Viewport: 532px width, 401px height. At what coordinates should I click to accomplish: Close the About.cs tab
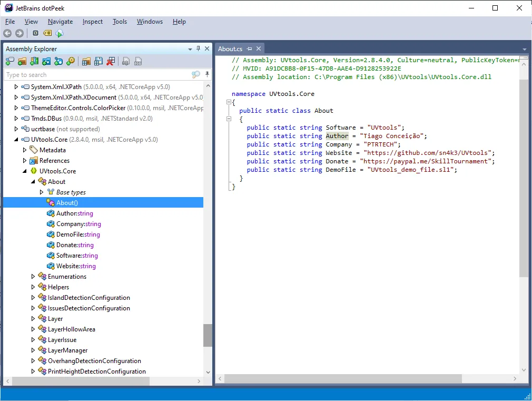pos(259,48)
